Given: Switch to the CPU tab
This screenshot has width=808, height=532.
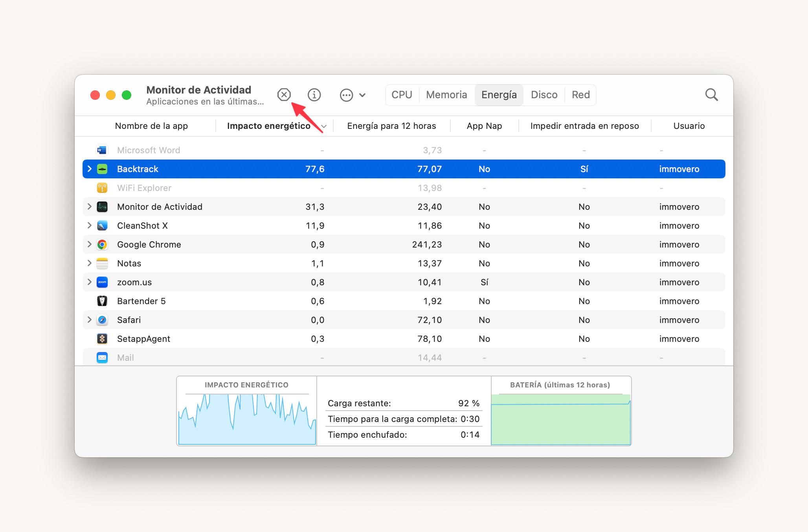Looking at the screenshot, I should (x=402, y=95).
